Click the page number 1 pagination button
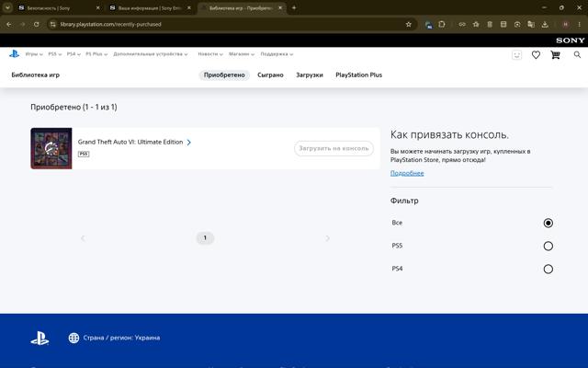Viewport: 588px width, 368px height. pos(205,237)
